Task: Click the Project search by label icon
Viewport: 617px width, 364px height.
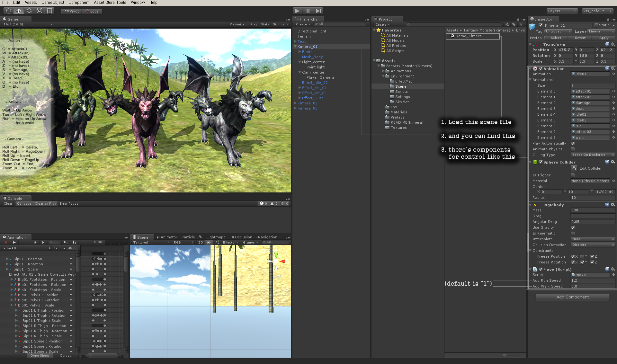Action: point(514,24)
